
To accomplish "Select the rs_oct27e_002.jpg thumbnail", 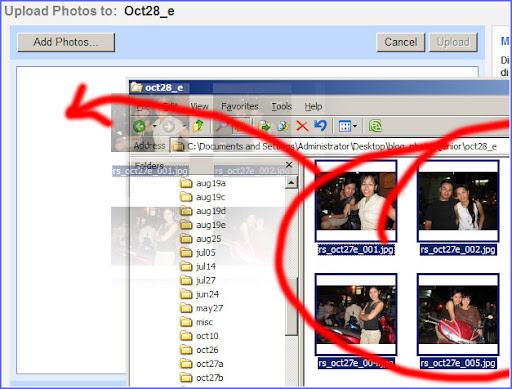I will 458,201.
